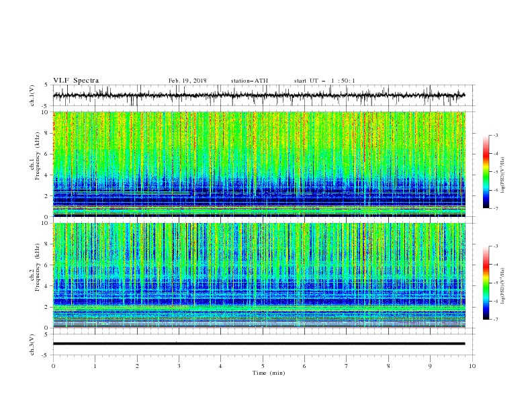Click time axis tick label "8"
The image size is (532, 411).
click(x=388, y=366)
